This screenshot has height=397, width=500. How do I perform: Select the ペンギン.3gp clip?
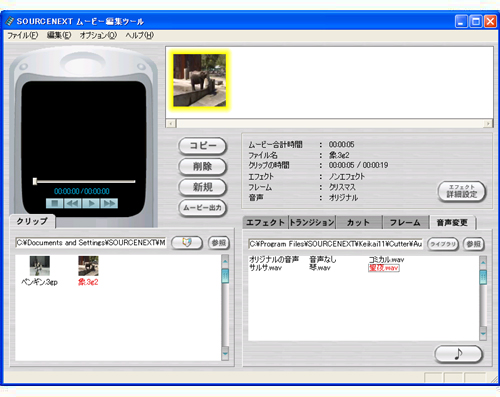point(40,271)
